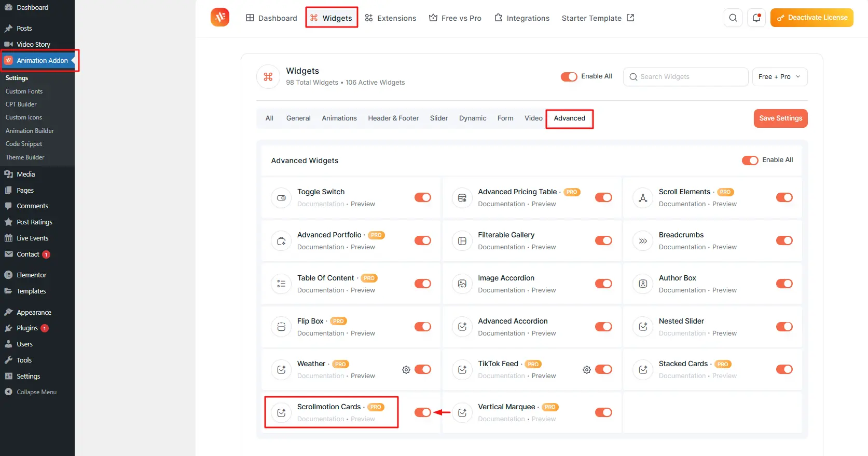868x456 pixels.
Task: Click the Advanced Accordion widget icon
Action: coord(462,327)
